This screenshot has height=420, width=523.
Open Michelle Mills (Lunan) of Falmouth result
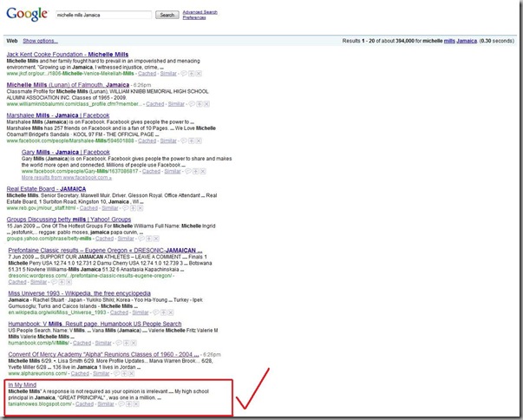(68, 85)
